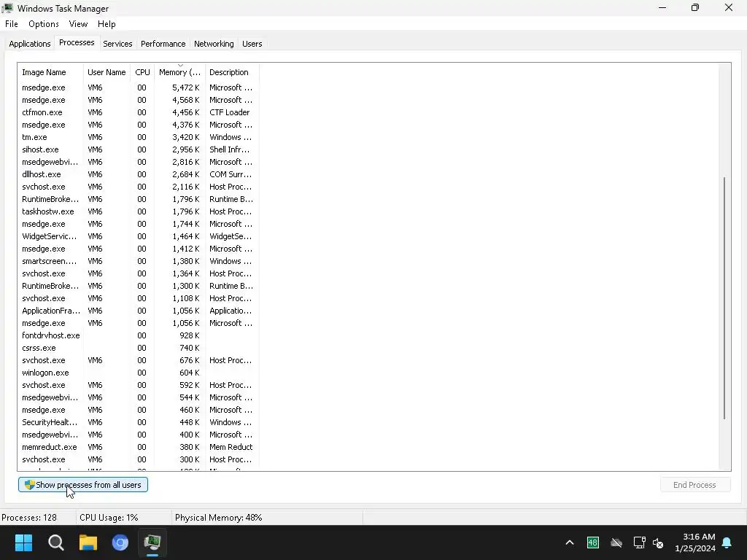747x560 pixels.
Task: Show hidden tray icons chevron
Action: click(x=569, y=542)
